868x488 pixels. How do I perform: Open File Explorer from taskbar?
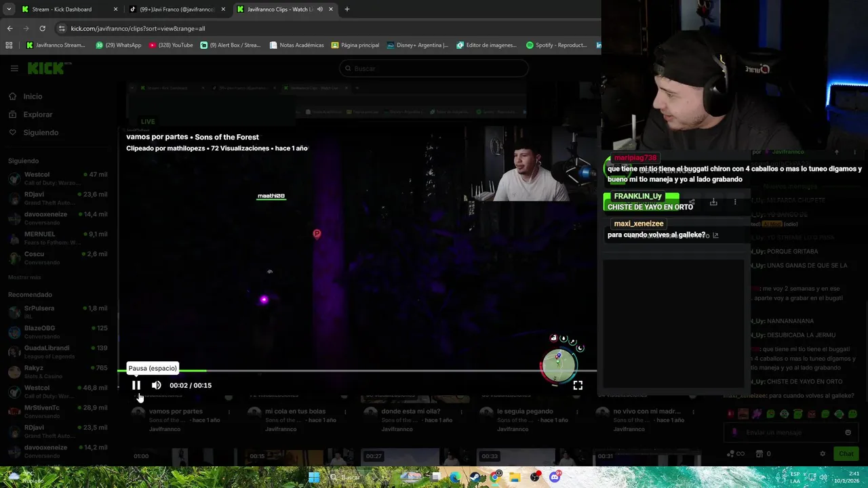click(515, 477)
